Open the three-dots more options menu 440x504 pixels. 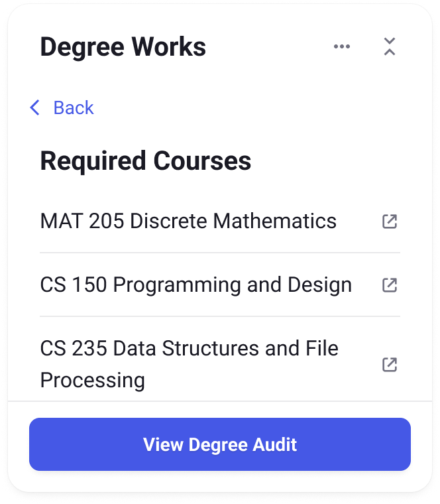pyautogui.click(x=342, y=46)
